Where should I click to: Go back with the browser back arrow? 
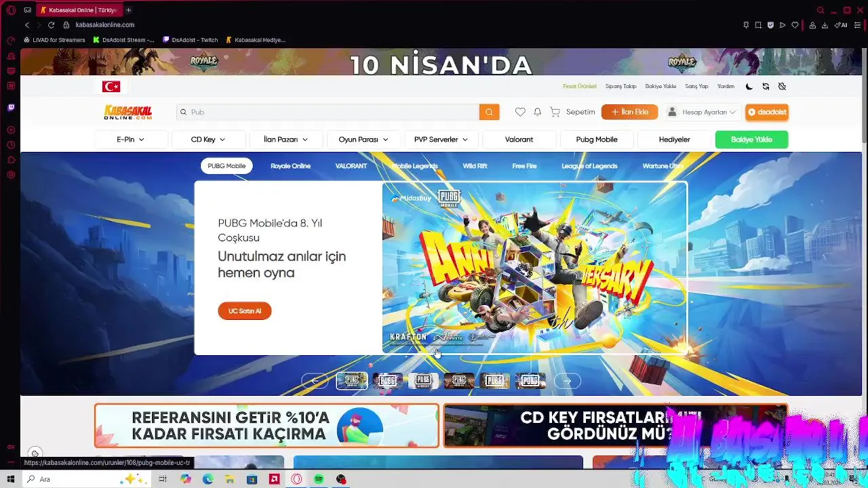point(27,24)
